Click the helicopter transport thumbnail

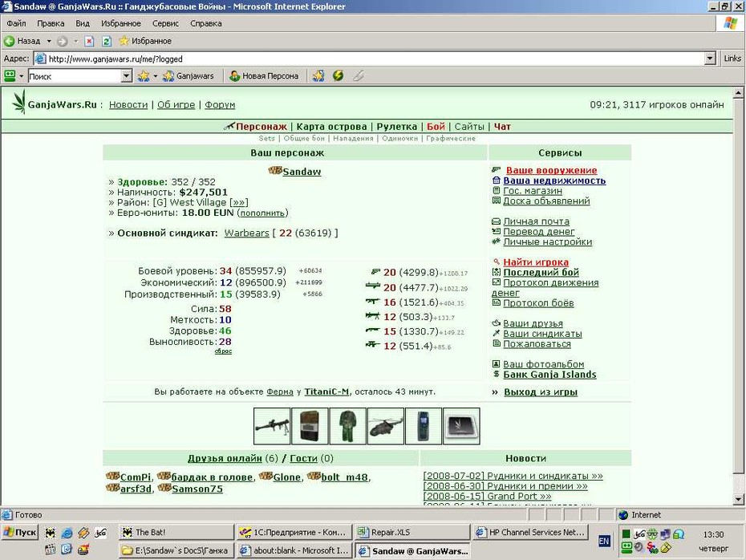[x=386, y=426]
